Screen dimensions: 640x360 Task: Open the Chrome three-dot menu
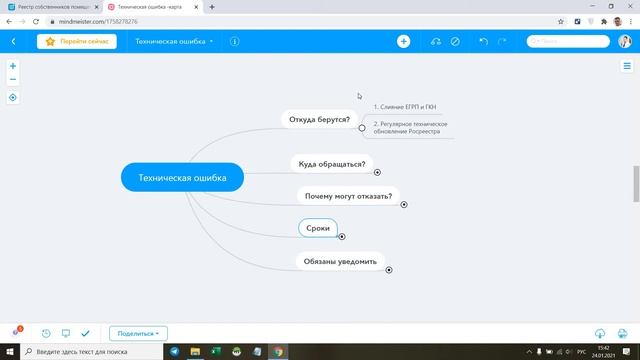(x=631, y=22)
